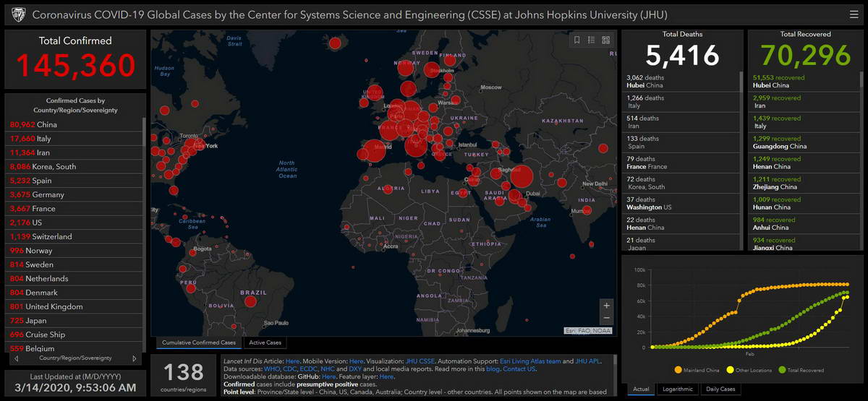Open the map bookmarks icon
Image resolution: width=868 pixels, height=401 pixels.
coord(577,40)
